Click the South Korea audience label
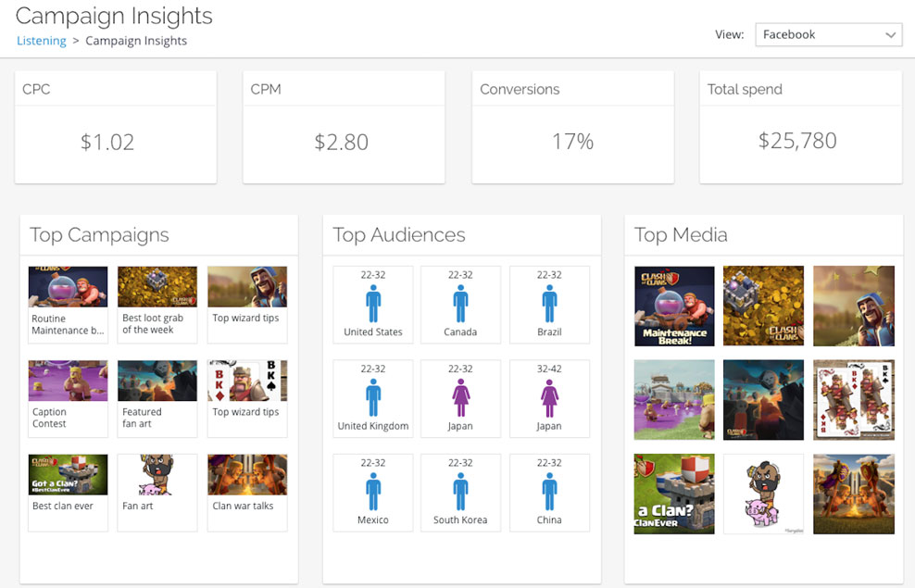This screenshot has width=915, height=588. coord(460,519)
